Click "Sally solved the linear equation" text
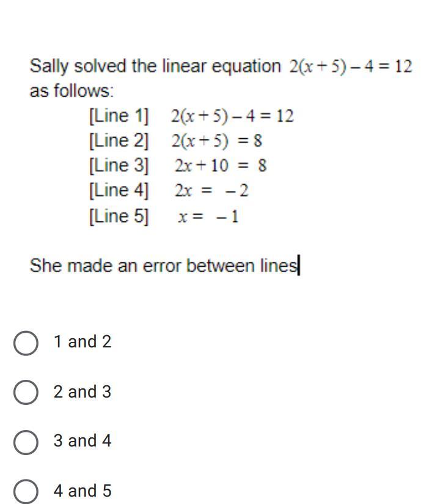This screenshot has height=504, width=443. pos(155,66)
